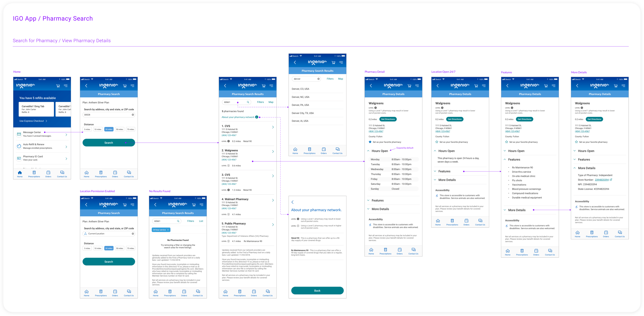The width and height of the screenshot is (644, 316).
Task: Click the Pharmacy ID Card icon
Action: (19, 158)
